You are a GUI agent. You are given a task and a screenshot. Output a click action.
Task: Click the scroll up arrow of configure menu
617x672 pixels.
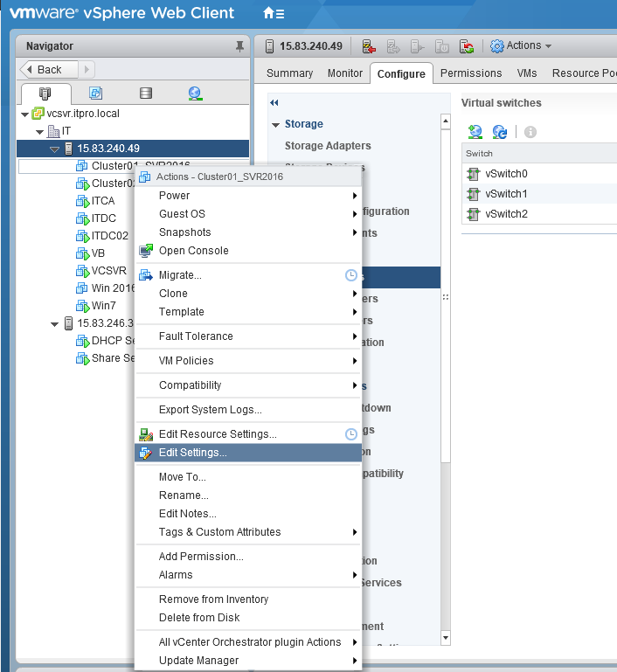pos(446,121)
